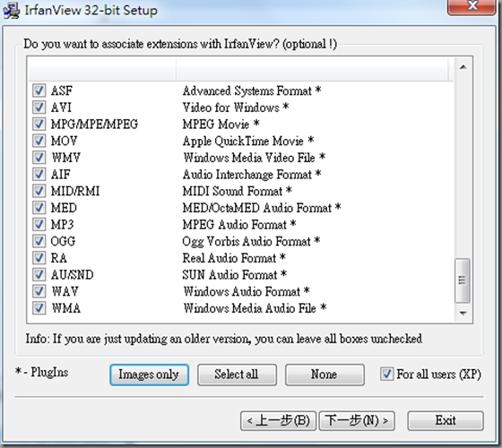Toggle the MOV checkbox
The image size is (502, 448).
click(39, 141)
